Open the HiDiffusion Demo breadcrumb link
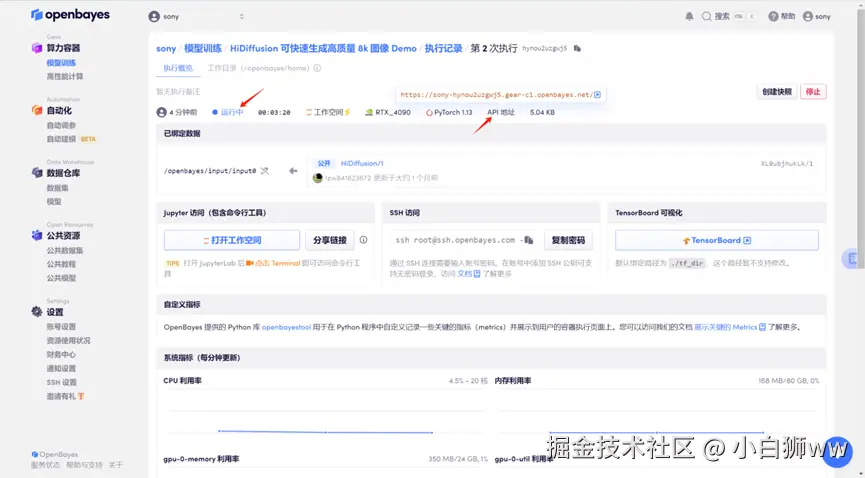The width and height of the screenshot is (865, 478). (323, 49)
